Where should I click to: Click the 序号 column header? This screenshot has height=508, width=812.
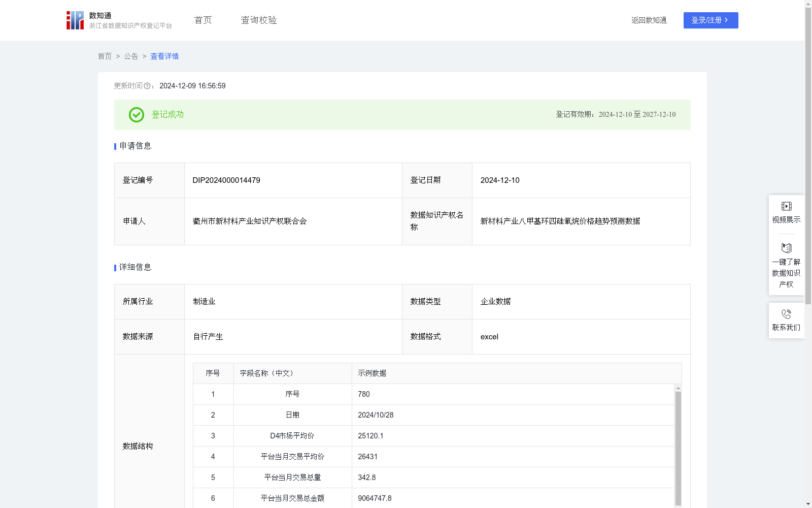(x=213, y=373)
